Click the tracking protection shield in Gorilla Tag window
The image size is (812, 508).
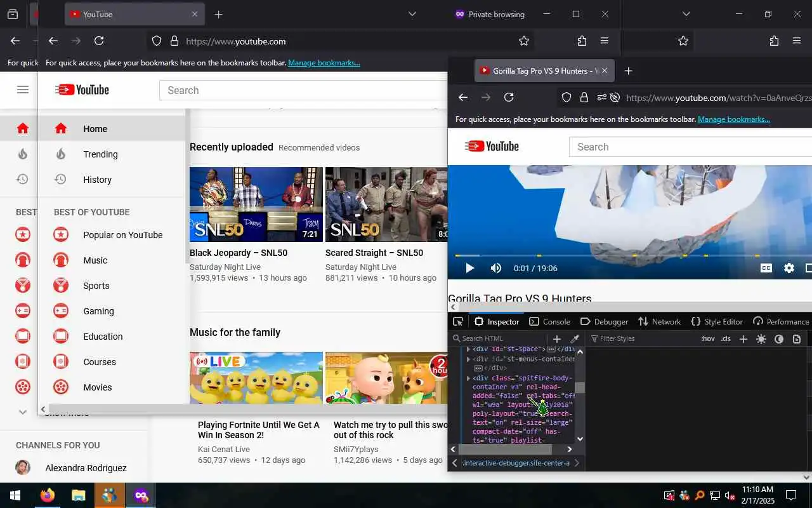pos(566,97)
